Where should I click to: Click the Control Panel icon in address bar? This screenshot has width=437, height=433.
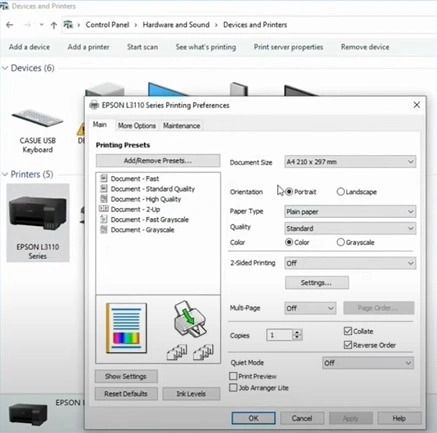click(x=68, y=25)
